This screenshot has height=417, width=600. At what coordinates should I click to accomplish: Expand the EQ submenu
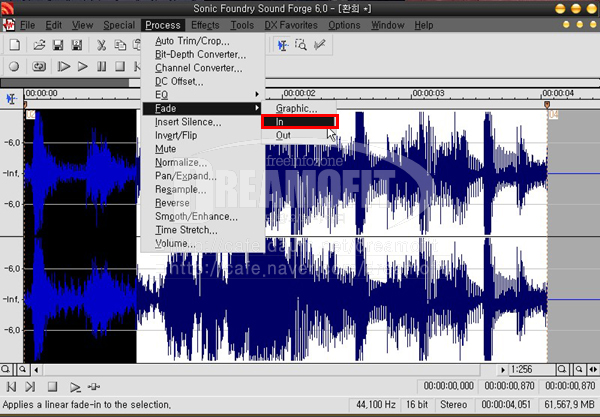pos(203,95)
